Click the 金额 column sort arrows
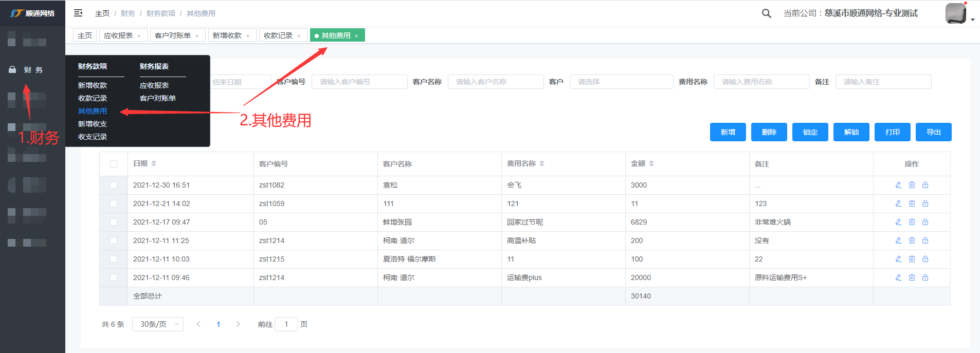Screen dimensions: 980x353 [651, 163]
